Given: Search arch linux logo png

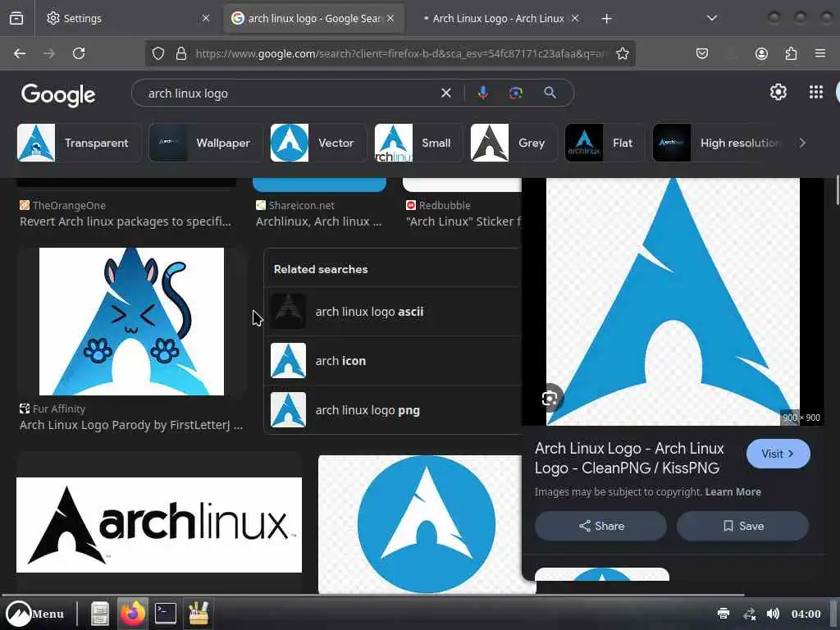Looking at the screenshot, I should 393,410.
